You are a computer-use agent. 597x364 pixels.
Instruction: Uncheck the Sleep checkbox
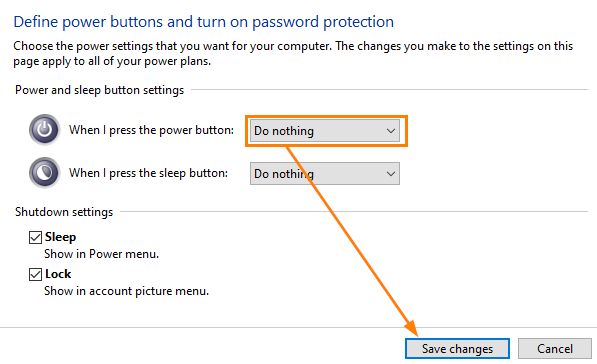35,238
